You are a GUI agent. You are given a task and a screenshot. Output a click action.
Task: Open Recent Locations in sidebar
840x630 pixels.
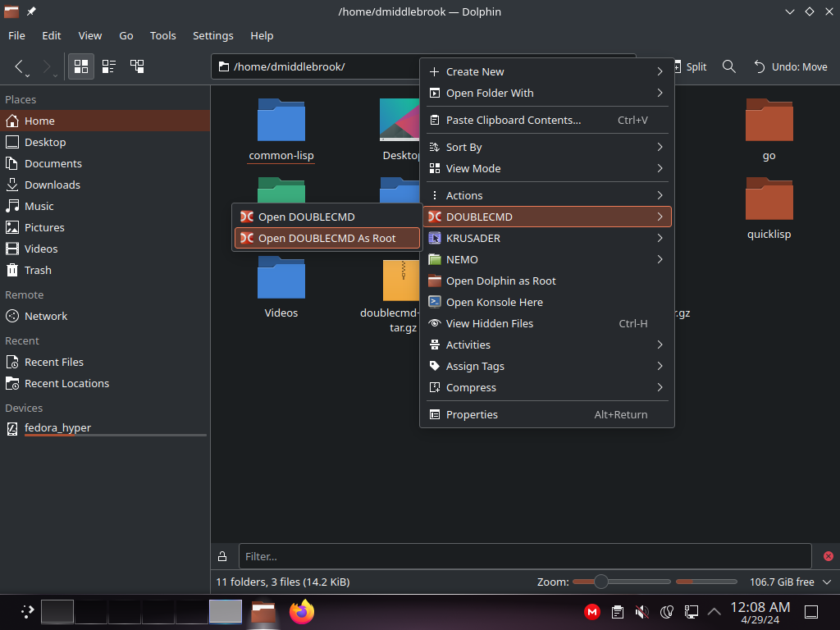105,384
